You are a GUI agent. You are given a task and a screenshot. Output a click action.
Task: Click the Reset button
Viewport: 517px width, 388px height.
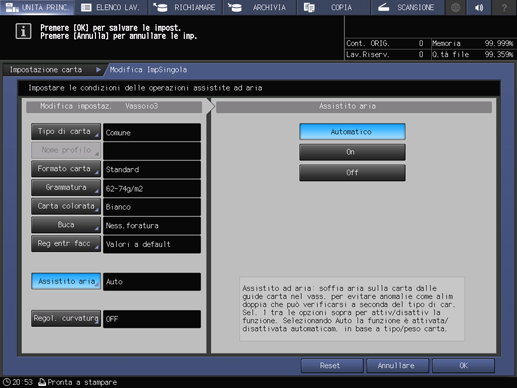pos(332,366)
